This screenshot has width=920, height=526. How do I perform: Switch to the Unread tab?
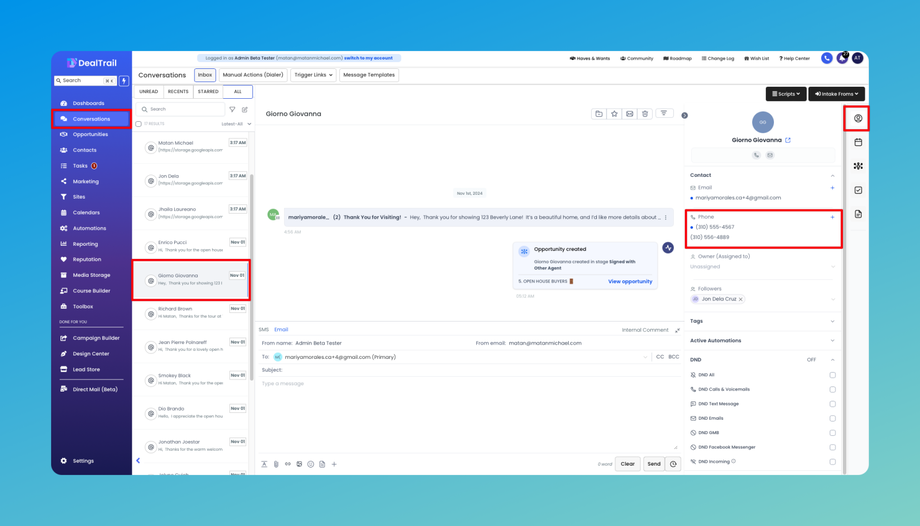click(x=148, y=92)
